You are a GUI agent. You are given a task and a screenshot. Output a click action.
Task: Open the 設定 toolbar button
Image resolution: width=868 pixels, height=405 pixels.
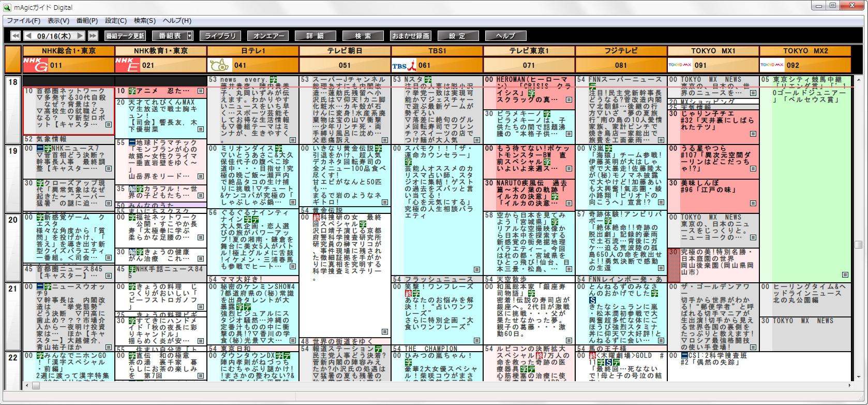click(458, 36)
